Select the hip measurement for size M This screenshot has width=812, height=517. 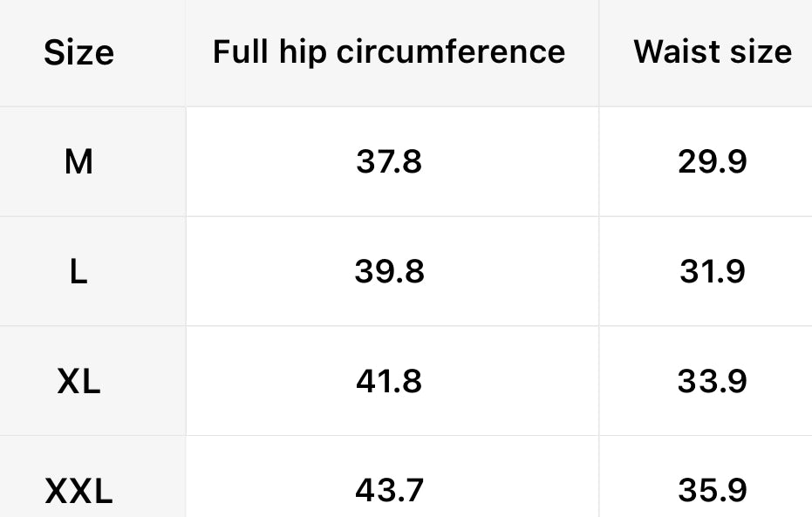tap(389, 161)
